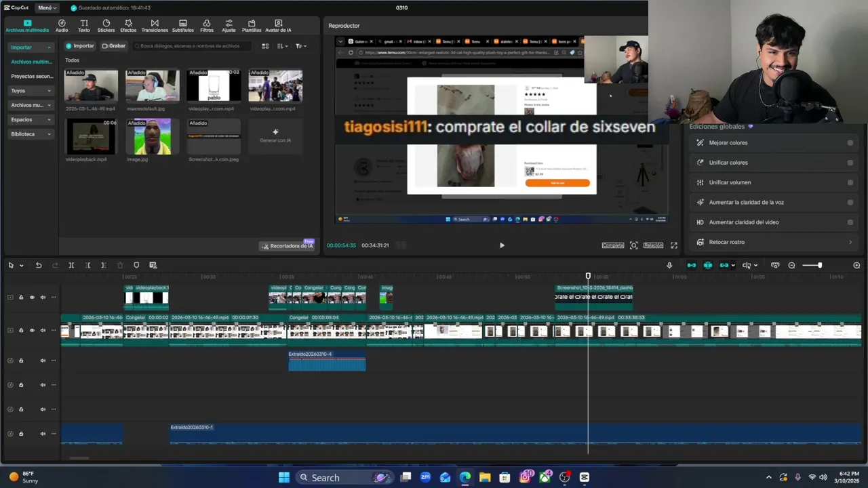Screen dimensions: 868x488
Task: Open the Texto panel tab
Action: (84, 26)
